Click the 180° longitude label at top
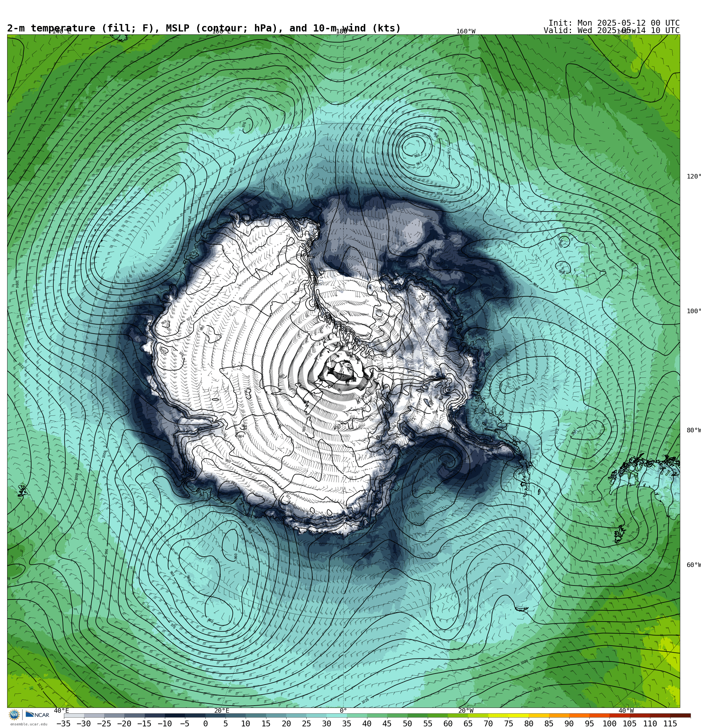 pos(343,31)
